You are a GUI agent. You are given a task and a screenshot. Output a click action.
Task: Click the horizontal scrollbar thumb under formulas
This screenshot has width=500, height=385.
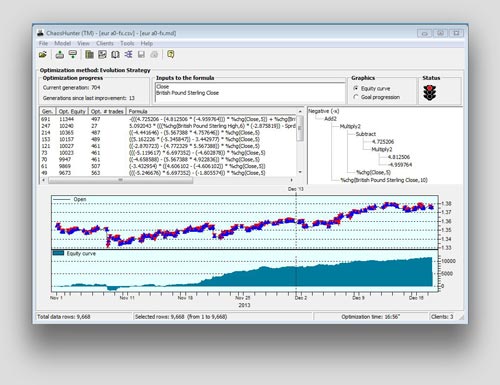121,180
